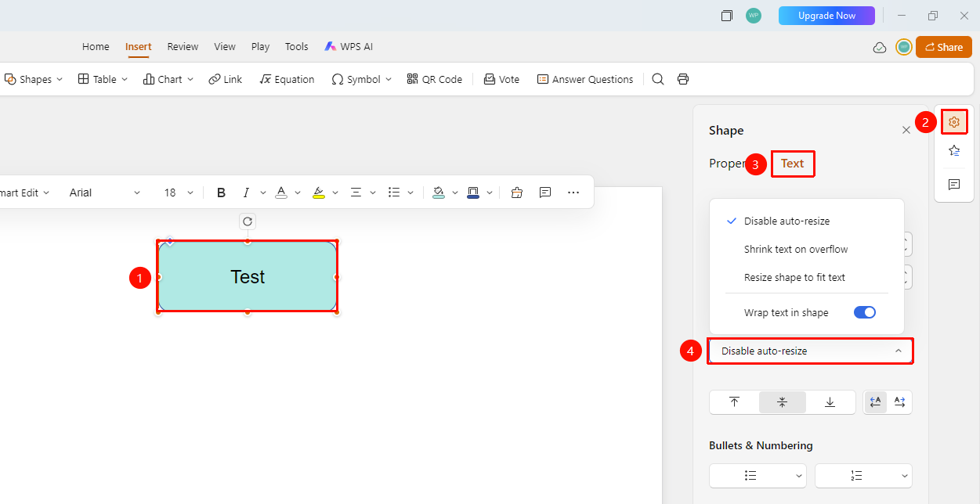The image size is (980, 504).
Task: Insert a QR Code from the ribbon
Action: point(435,79)
